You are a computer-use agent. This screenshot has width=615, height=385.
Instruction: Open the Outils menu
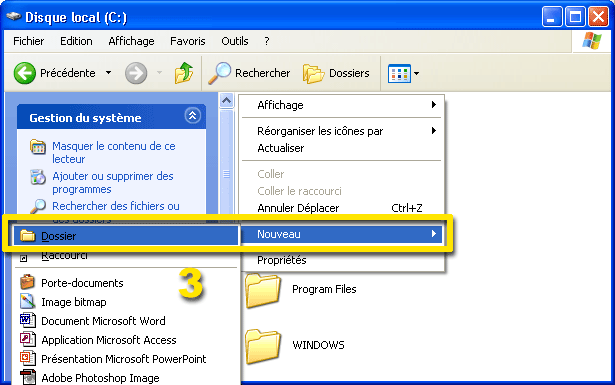coord(235,41)
